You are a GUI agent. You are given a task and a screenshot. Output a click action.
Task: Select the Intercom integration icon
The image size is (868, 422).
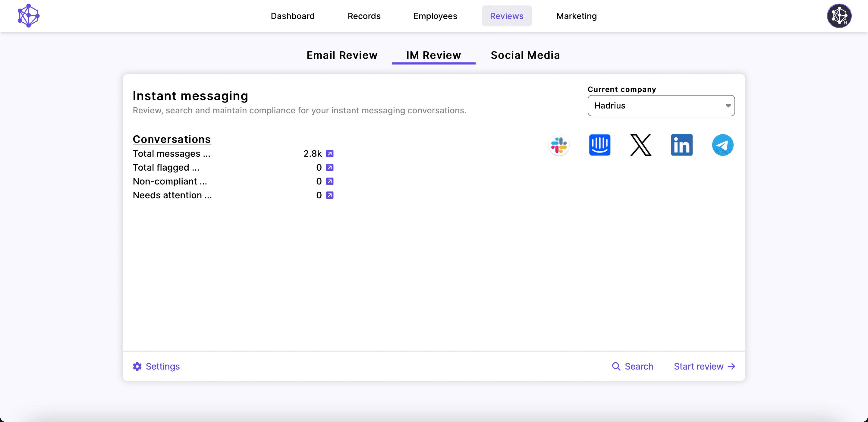click(600, 145)
